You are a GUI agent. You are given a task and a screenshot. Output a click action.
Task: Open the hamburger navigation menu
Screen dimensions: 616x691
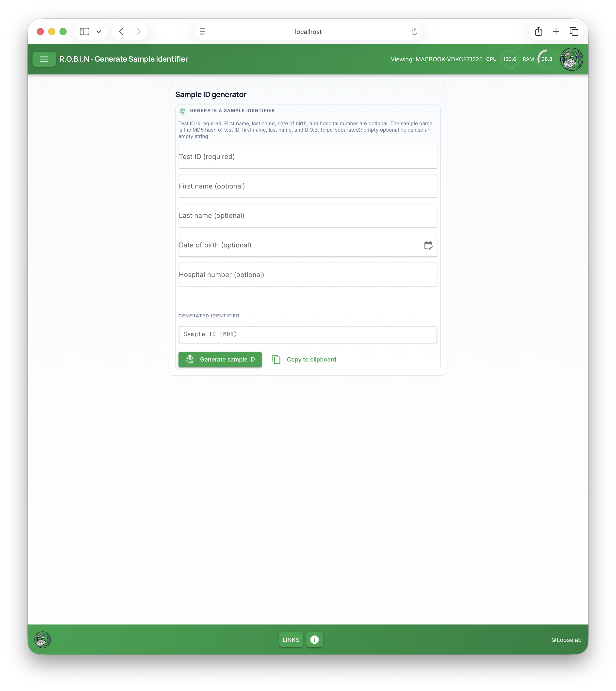tap(44, 59)
